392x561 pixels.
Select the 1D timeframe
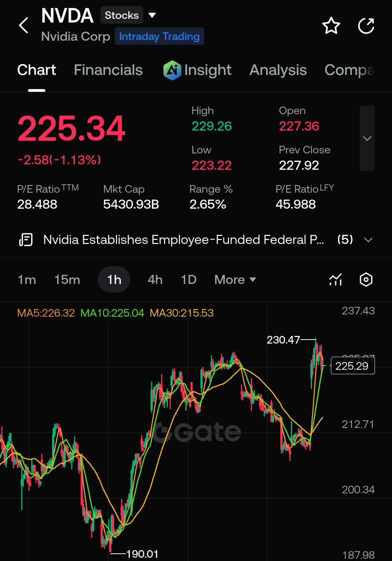tap(189, 280)
